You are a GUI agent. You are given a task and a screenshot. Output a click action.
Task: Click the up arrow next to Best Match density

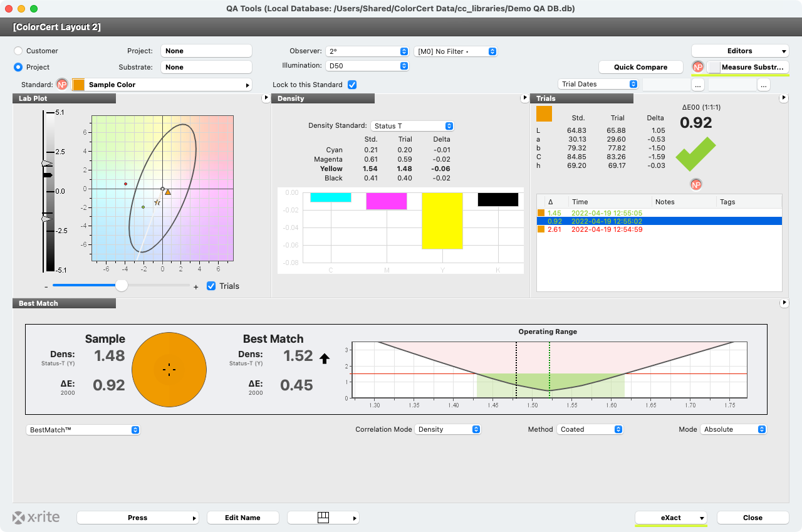tap(325, 358)
